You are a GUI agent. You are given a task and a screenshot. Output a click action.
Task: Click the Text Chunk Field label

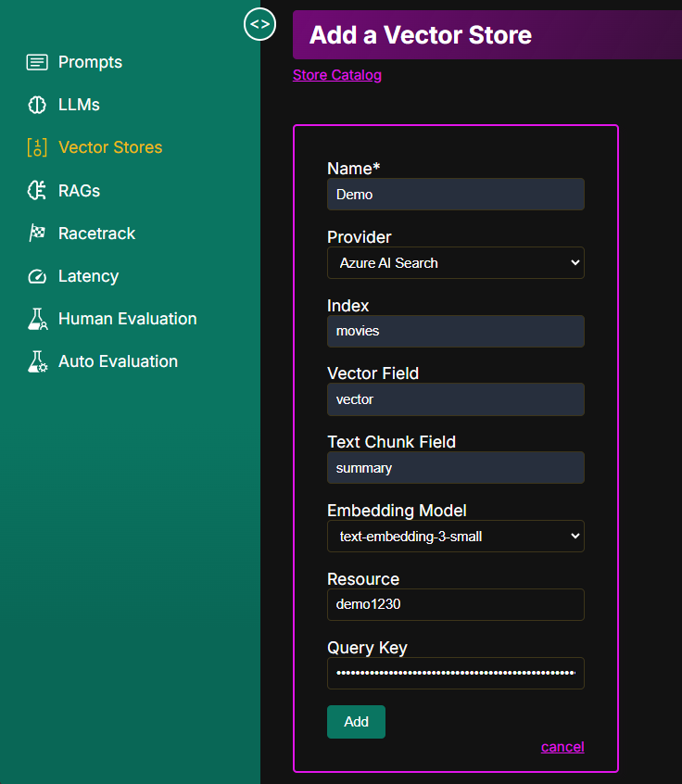pos(391,442)
